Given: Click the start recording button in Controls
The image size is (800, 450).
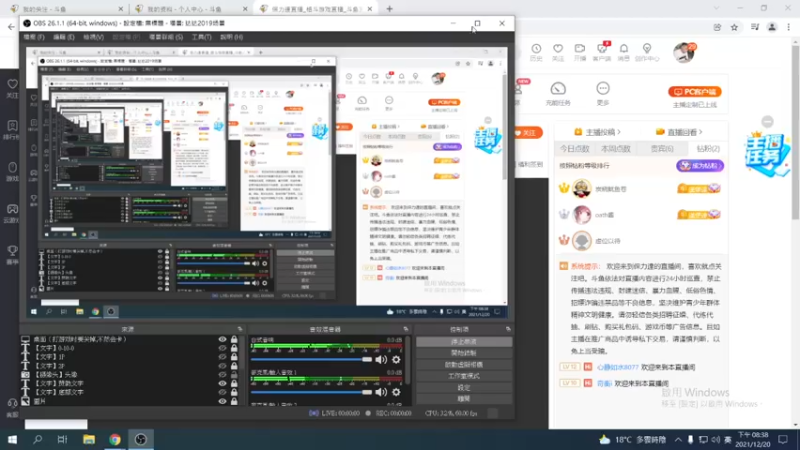Looking at the screenshot, I should 464,353.
